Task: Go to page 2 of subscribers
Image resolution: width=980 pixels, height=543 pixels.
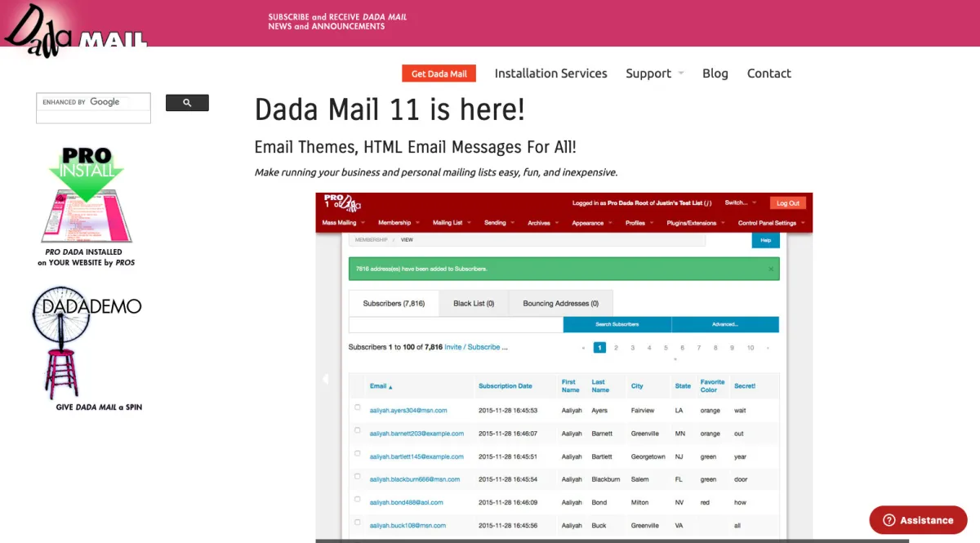Action: click(616, 348)
